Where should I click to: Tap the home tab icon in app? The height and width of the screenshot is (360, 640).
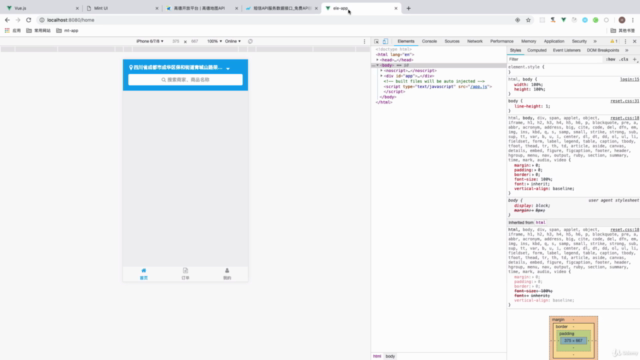[x=144, y=271]
